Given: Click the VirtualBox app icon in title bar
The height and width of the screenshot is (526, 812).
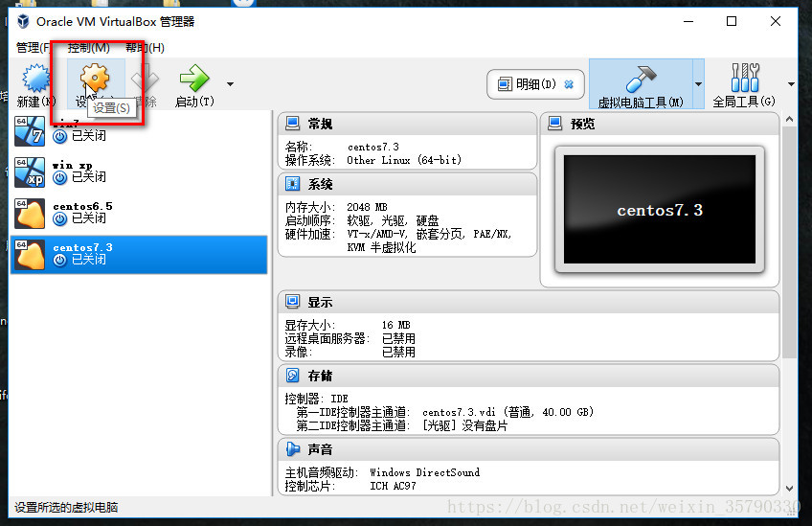Looking at the screenshot, I should point(23,22).
